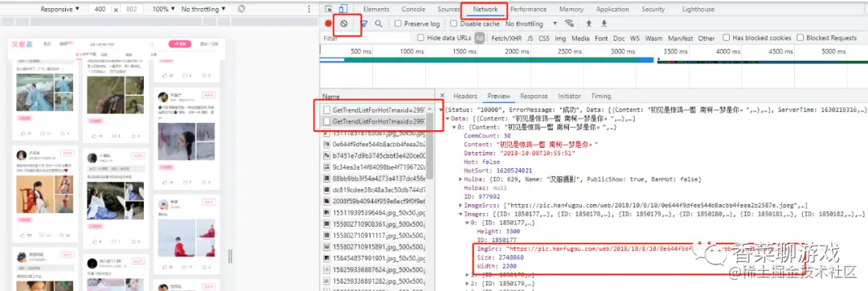Close the request details pane
Screen dimensions: 868x291
(442, 96)
